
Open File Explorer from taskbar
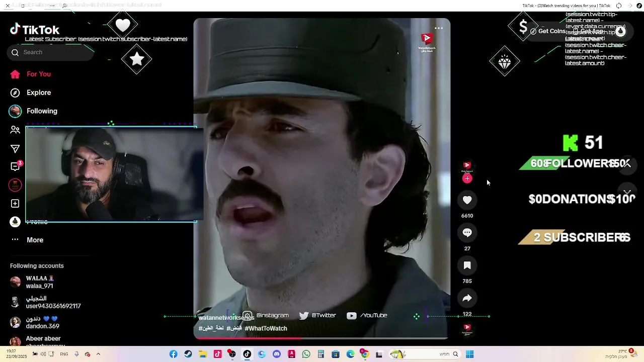pos(203,354)
